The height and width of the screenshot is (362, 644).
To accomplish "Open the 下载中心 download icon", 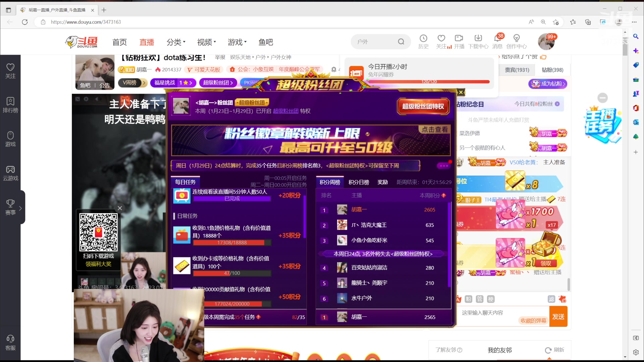I will pyautogui.click(x=478, y=42).
